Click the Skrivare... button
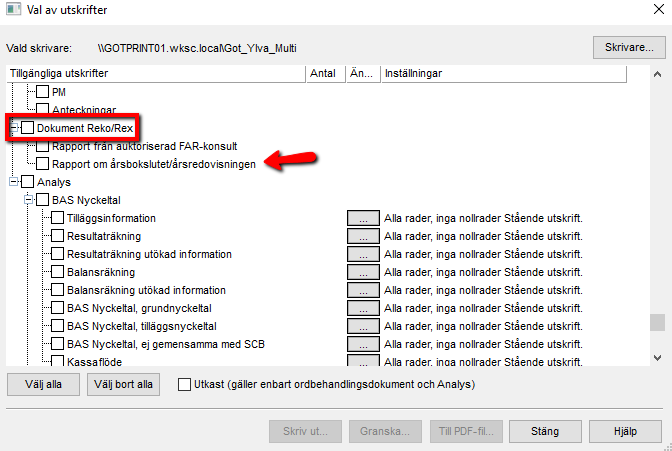The width and height of the screenshot is (672, 451). 629,48
